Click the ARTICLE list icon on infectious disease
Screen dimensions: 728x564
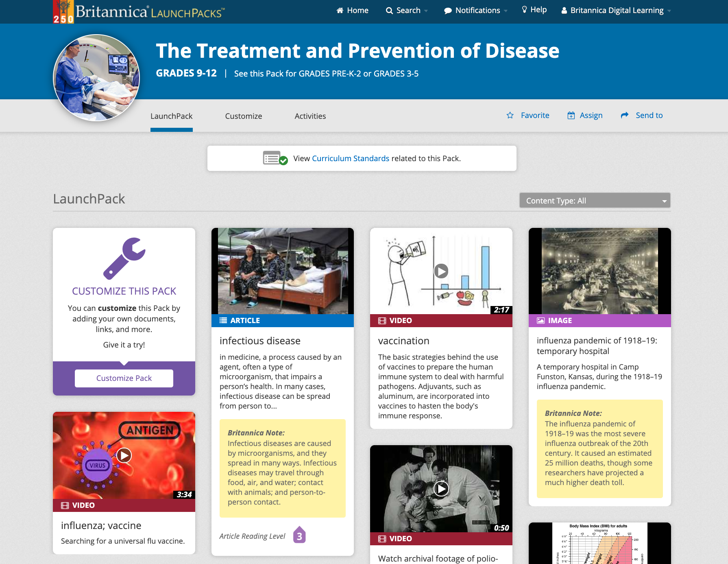pyautogui.click(x=223, y=320)
